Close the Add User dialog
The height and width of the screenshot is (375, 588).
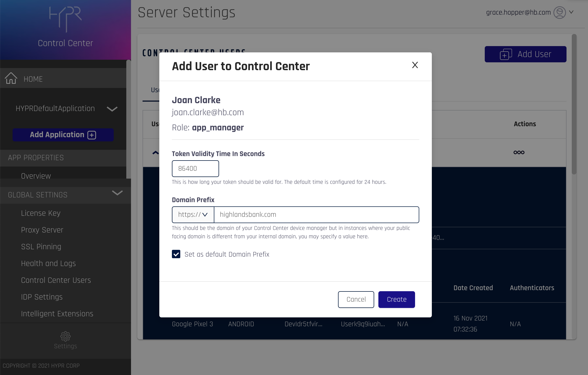[x=415, y=65]
